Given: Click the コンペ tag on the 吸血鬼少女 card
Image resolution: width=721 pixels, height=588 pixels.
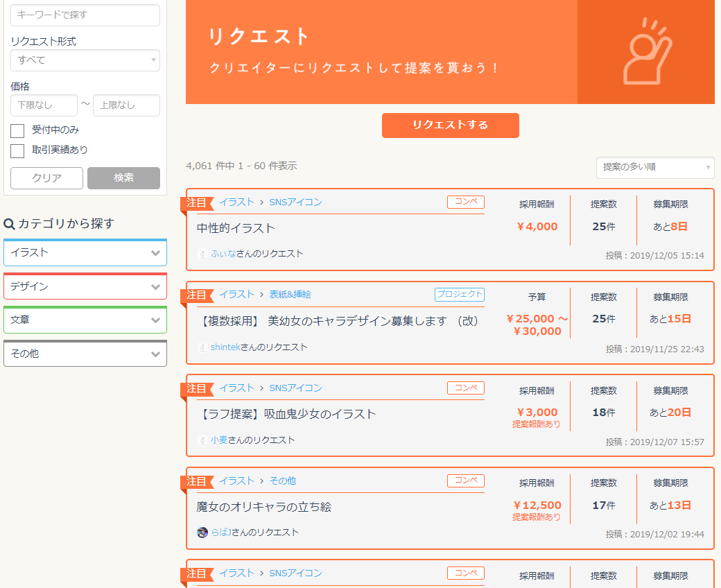Looking at the screenshot, I should pos(466,388).
